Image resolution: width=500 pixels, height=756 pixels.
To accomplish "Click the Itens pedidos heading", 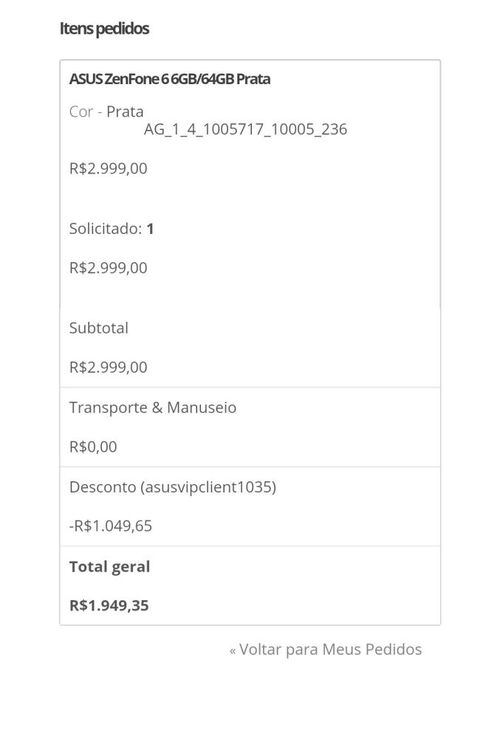I will (x=104, y=28).
